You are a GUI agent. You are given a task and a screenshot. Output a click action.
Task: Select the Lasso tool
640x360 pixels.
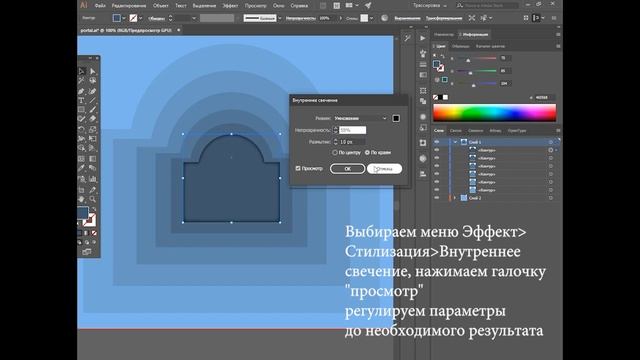click(93, 81)
